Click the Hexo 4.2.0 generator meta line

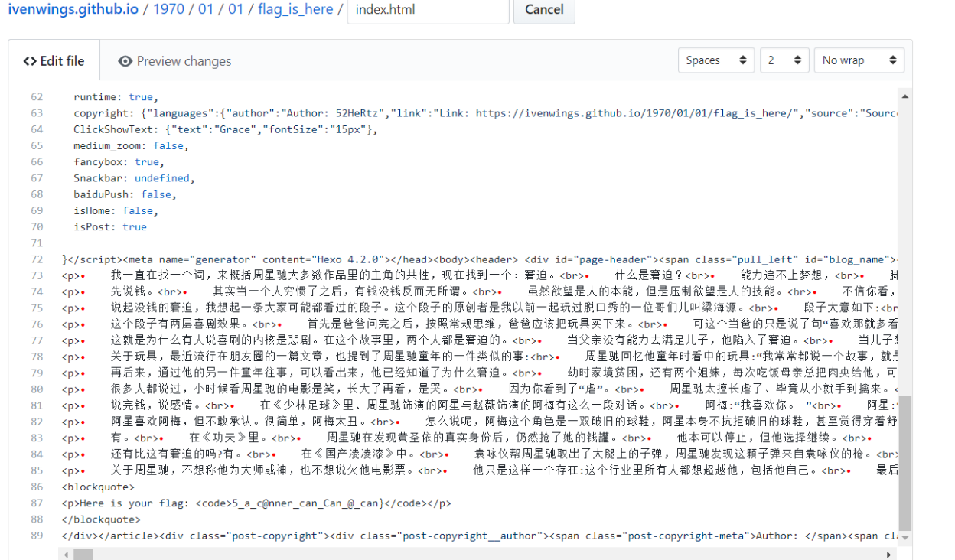point(479,259)
